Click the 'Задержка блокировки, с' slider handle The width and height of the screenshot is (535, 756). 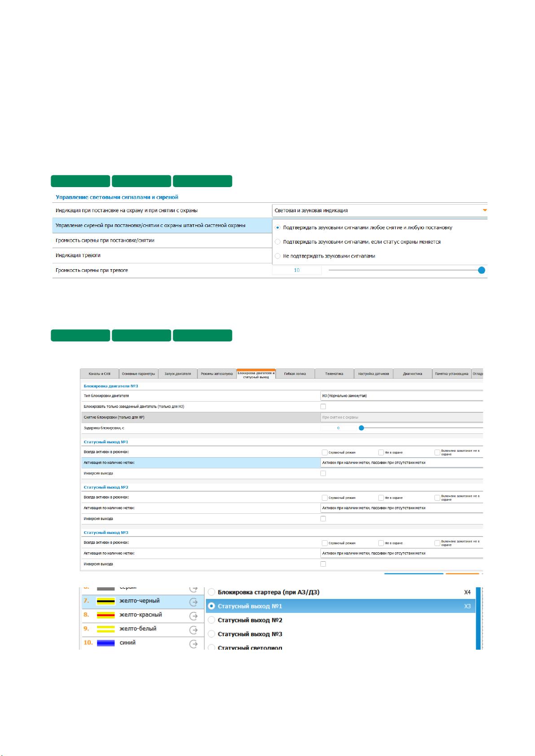[361, 428]
